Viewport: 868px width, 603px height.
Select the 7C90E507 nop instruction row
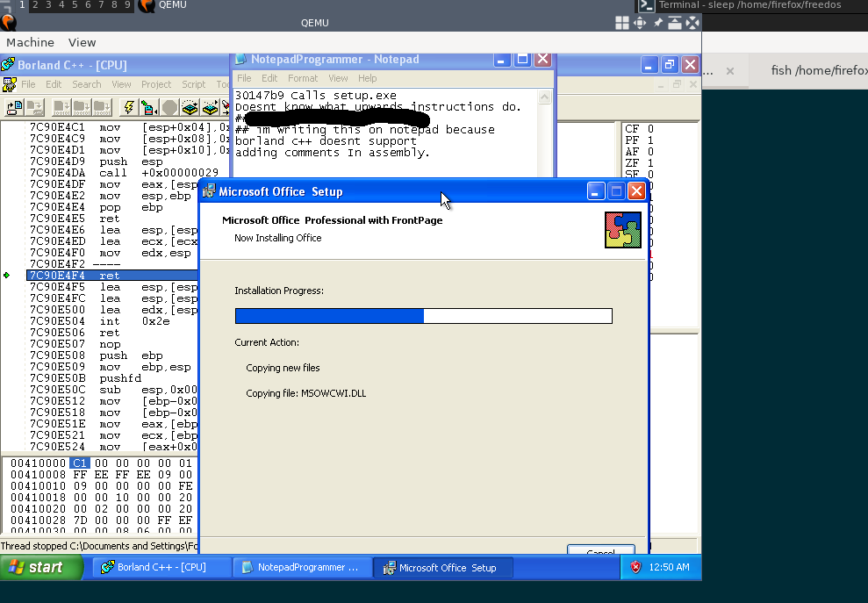[x=112, y=344]
